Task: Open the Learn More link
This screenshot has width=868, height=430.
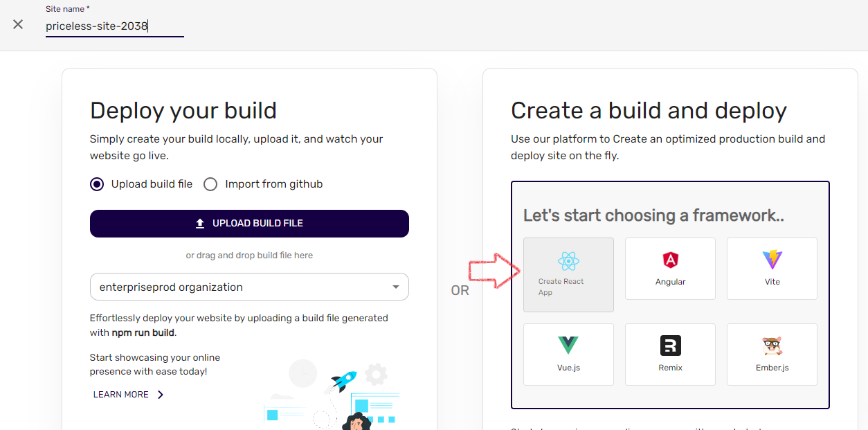Action: (x=121, y=395)
